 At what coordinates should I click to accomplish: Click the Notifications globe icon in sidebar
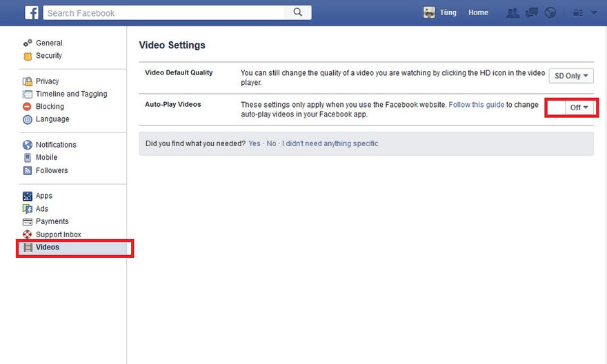(28, 145)
